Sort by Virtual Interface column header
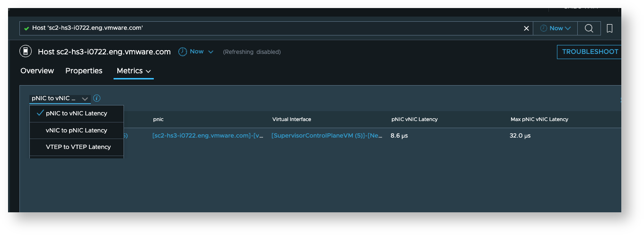The width and height of the screenshot is (644, 235). (291, 119)
